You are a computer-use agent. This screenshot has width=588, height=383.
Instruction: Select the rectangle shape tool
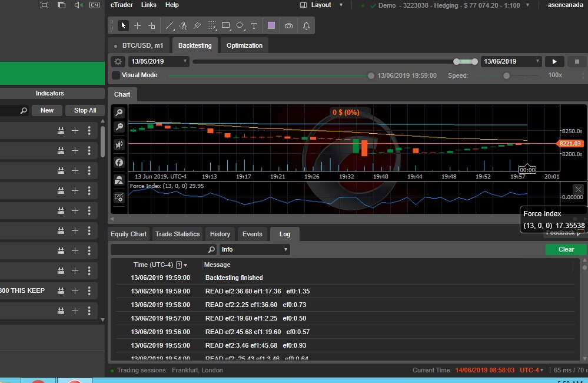[226, 25]
